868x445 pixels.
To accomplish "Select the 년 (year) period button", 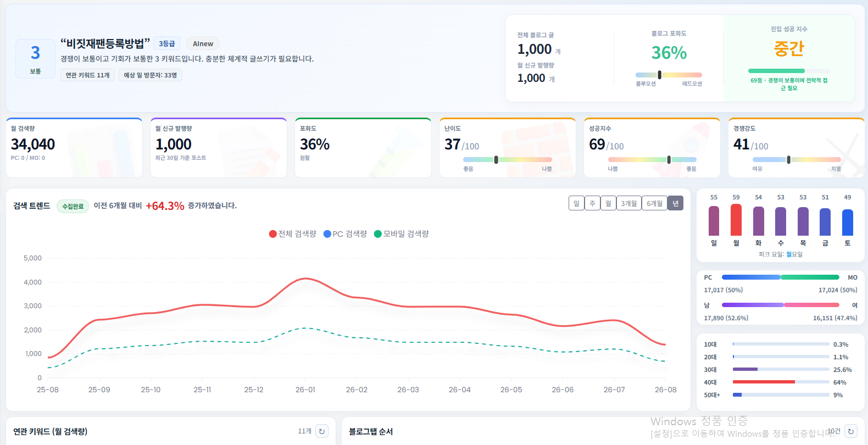I will (x=675, y=203).
